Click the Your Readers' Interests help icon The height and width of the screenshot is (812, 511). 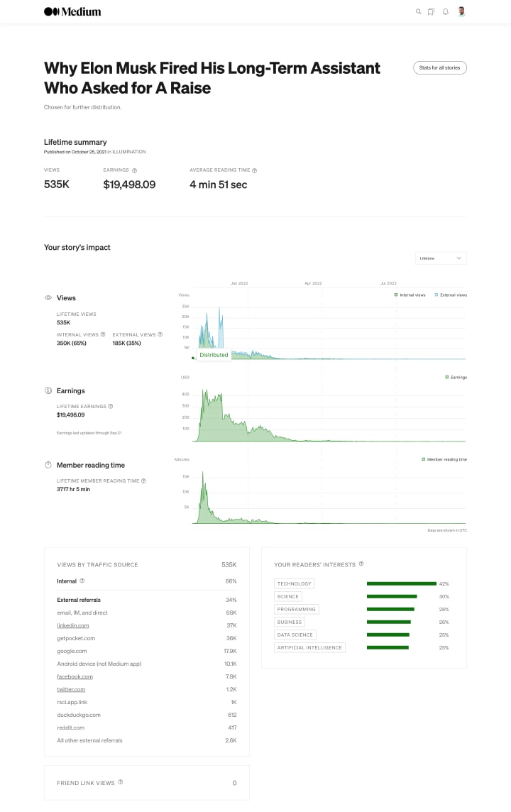[361, 564]
